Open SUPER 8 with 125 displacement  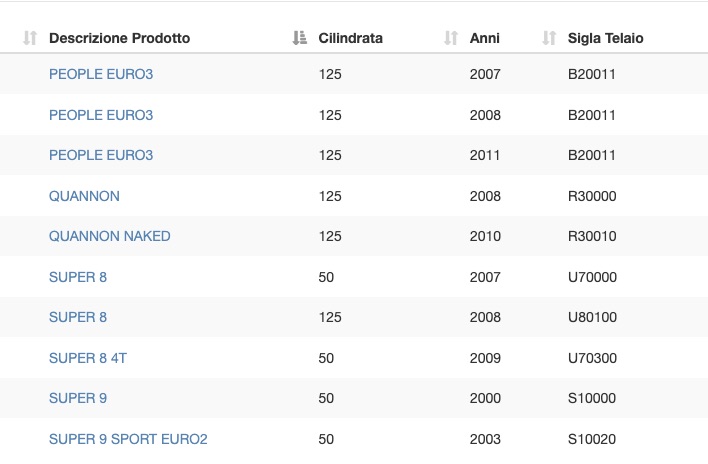[78, 317]
